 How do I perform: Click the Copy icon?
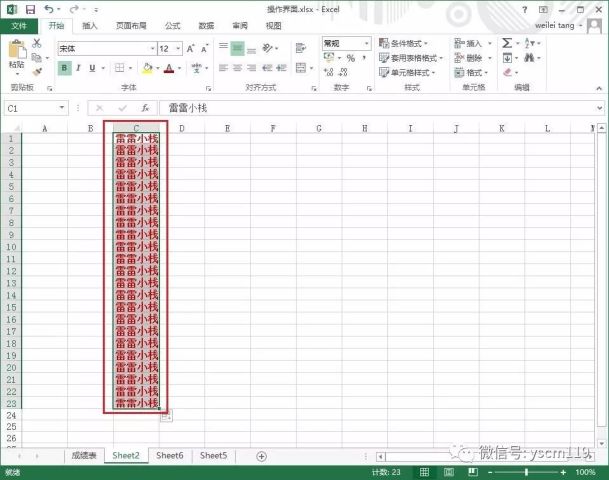click(37, 58)
